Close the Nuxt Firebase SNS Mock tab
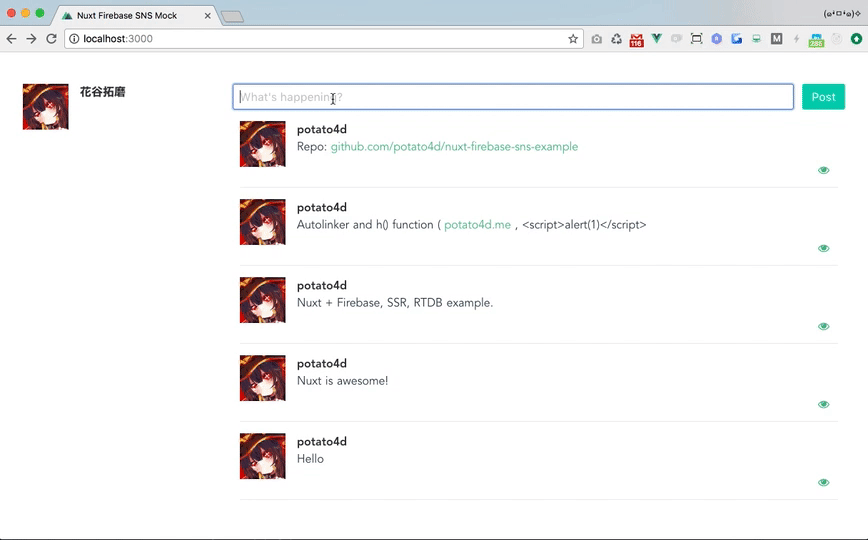The height and width of the screenshot is (540, 868). (208, 16)
